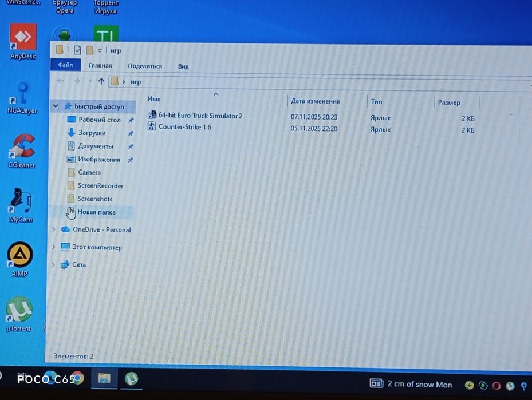The width and height of the screenshot is (532, 400).
Task: Click the игр address bar path segment
Action: (135, 82)
